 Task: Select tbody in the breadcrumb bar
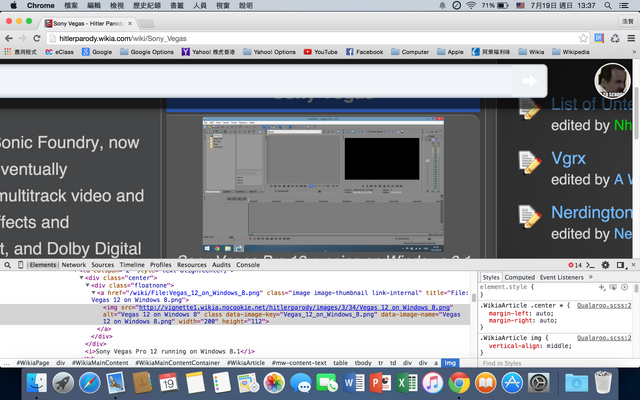pos(362,362)
